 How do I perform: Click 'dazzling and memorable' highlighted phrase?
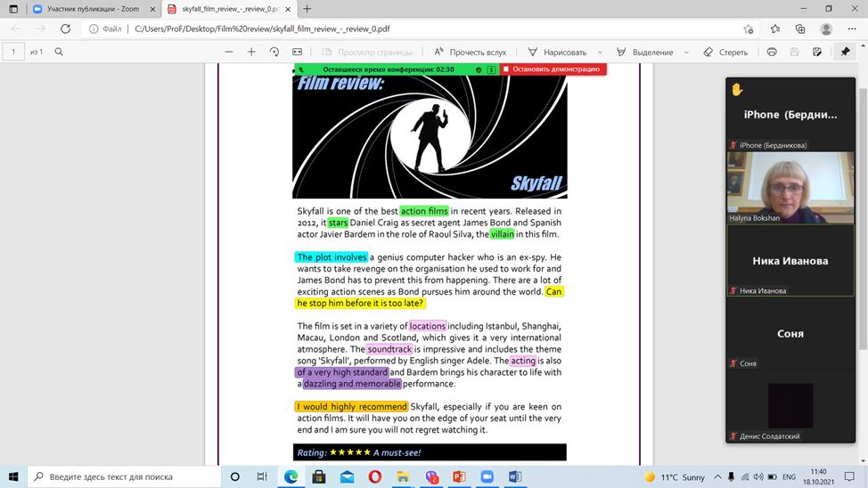click(352, 384)
